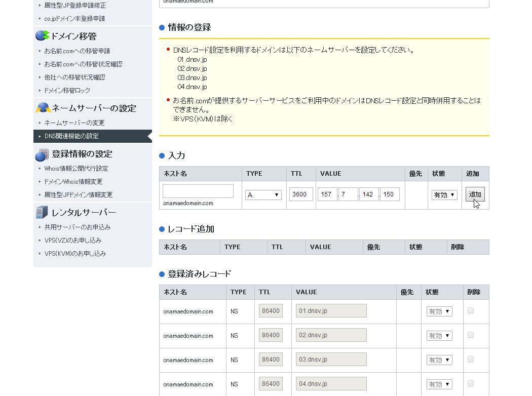Click 04.dnsv.jp in the yellow notice box
532x396 pixels.
point(192,87)
